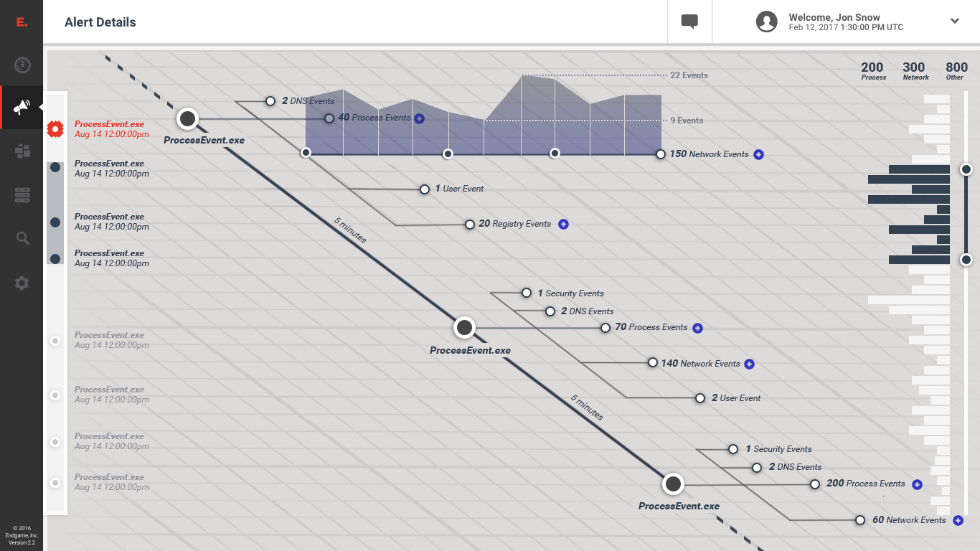Click the Jon Snow user avatar

pyautogui.click(x=767, y=22)
